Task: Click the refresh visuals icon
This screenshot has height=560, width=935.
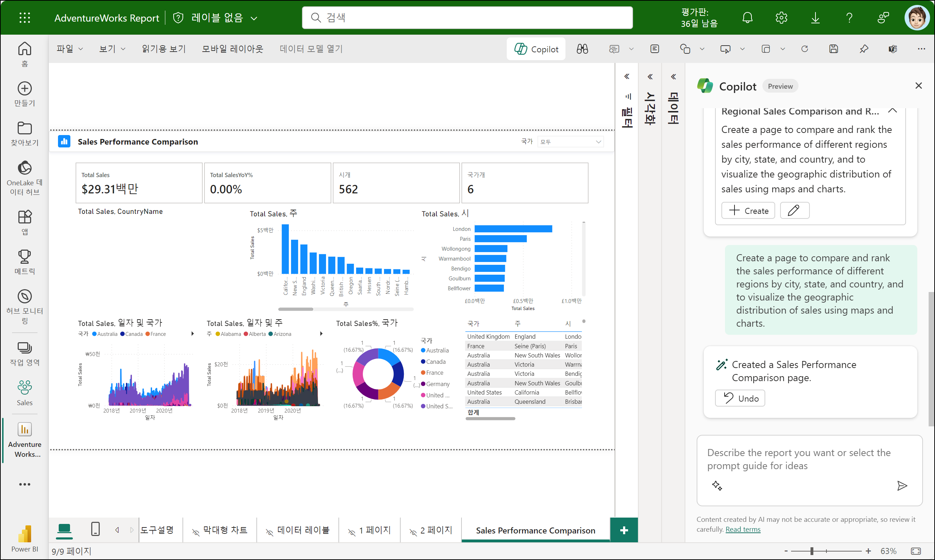Action: tap(805, 49)
